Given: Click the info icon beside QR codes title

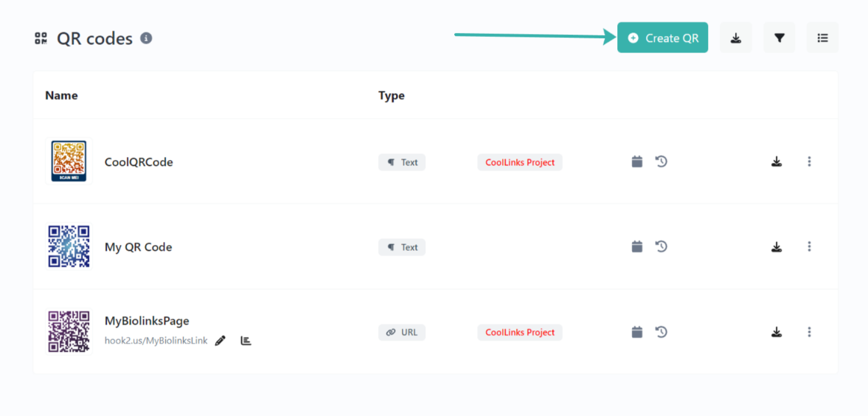Looking at the screenshot, I should coord(146,38).
